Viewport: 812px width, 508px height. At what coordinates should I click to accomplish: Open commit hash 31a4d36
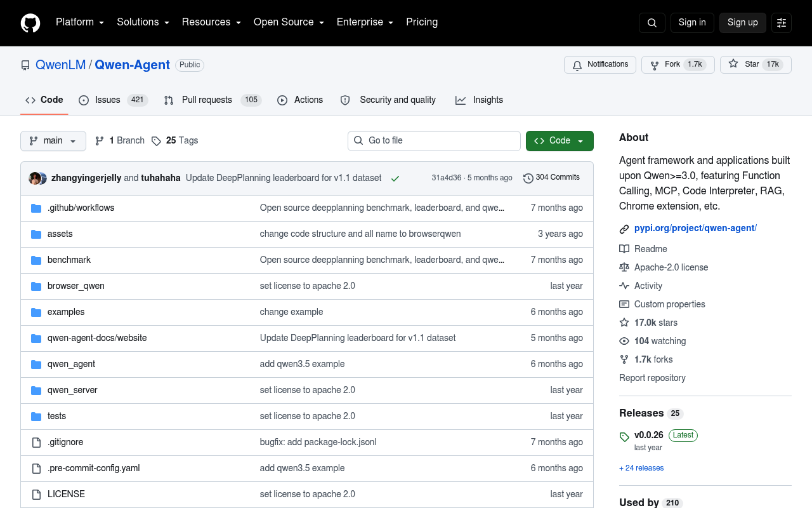[447, 178]
